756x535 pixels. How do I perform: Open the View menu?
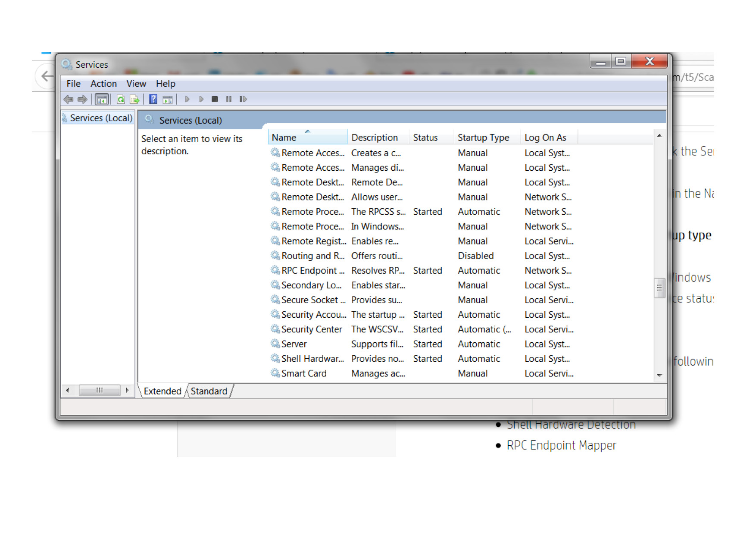point(136,84)
